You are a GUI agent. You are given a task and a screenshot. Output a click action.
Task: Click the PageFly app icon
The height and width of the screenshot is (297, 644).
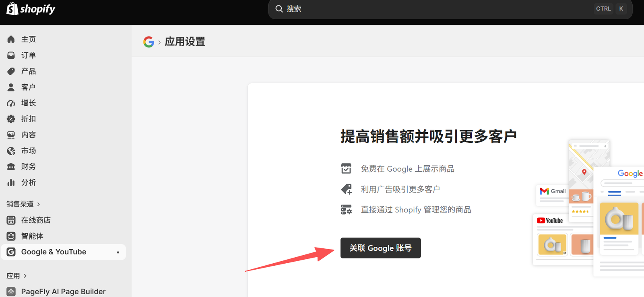pos(11,292)
